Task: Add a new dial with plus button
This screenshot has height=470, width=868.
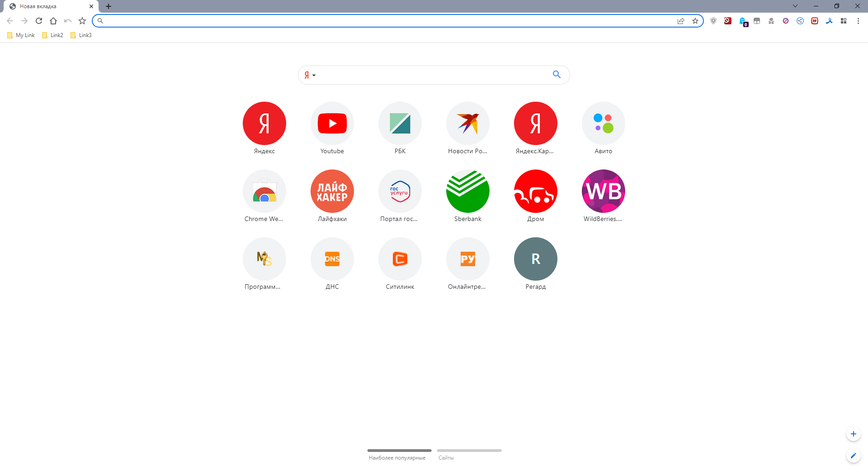Action: pyautogui.click(x=854, y=434)
